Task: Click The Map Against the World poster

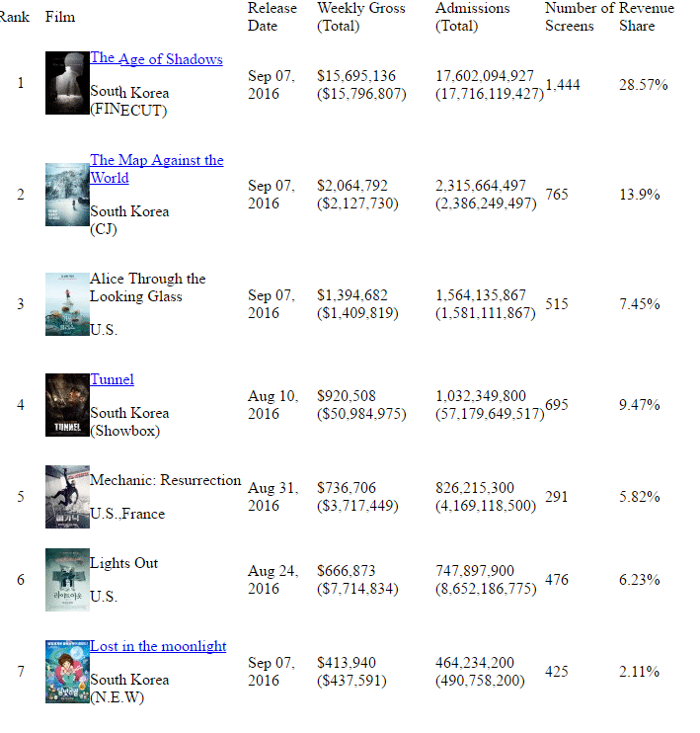Action: pos(67,195)
